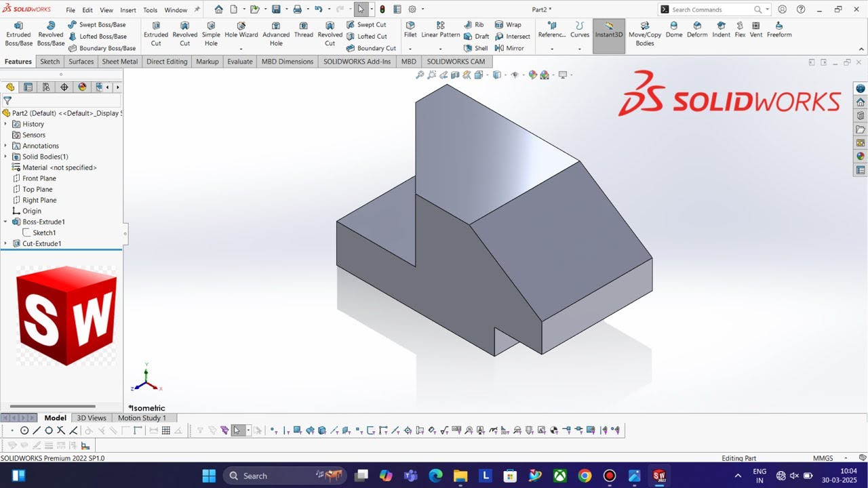Open the Windows Start menu
The height and width of the screenshot is (488, 868).
[209, 476]
